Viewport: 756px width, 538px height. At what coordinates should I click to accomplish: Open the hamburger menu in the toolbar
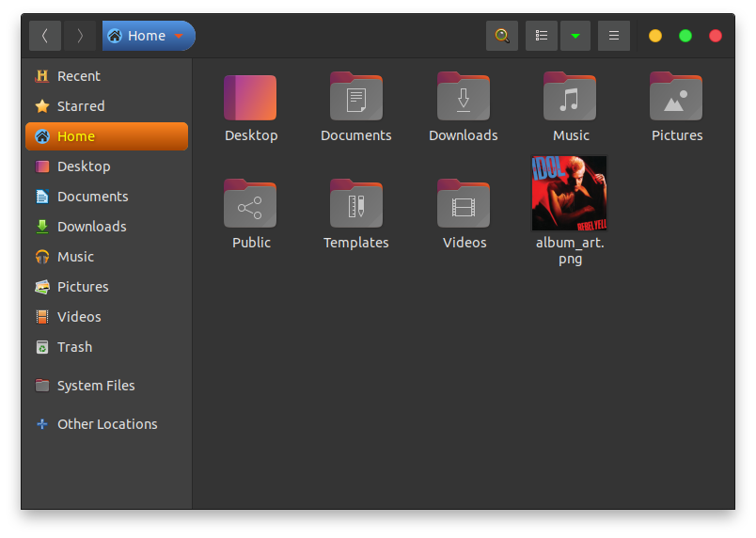pos(614,36)
